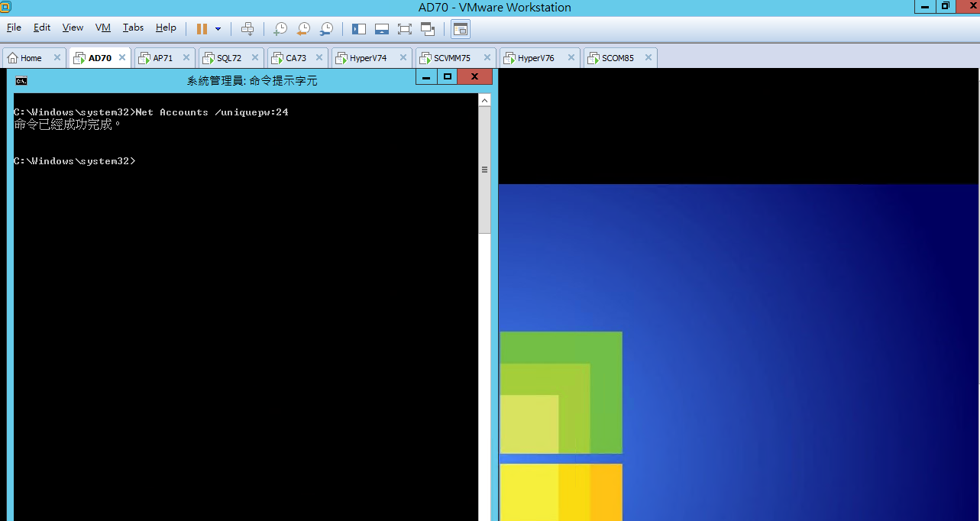
Task: Maximize the command prompt window
Action: click(447, 76)
